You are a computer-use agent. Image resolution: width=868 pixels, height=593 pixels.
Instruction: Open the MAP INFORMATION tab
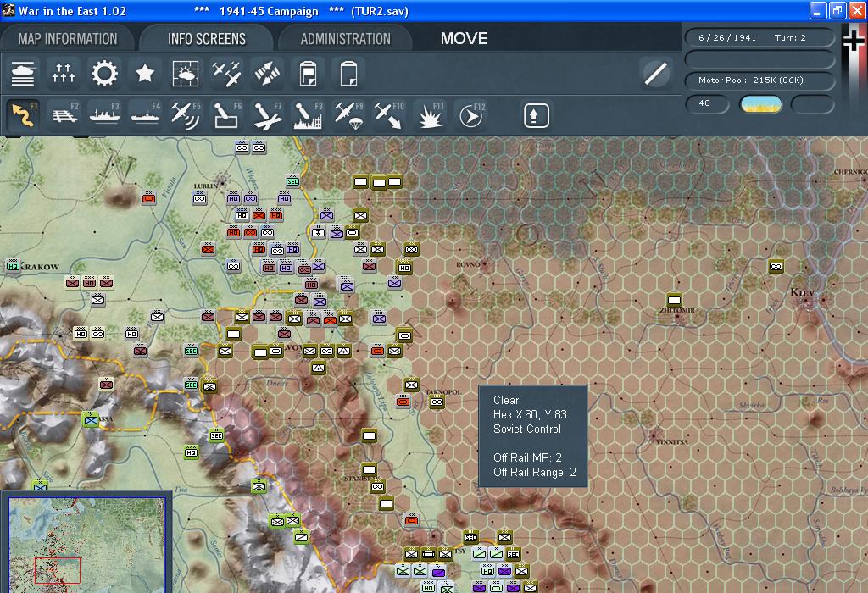click(x=68, y=39)
